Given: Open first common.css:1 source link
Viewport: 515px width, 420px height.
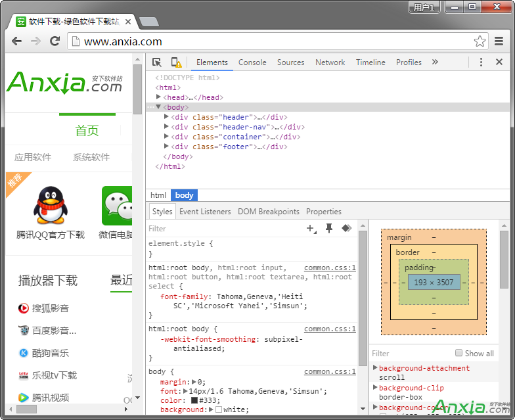Looking at the screenshot, I should pos(330,268).
